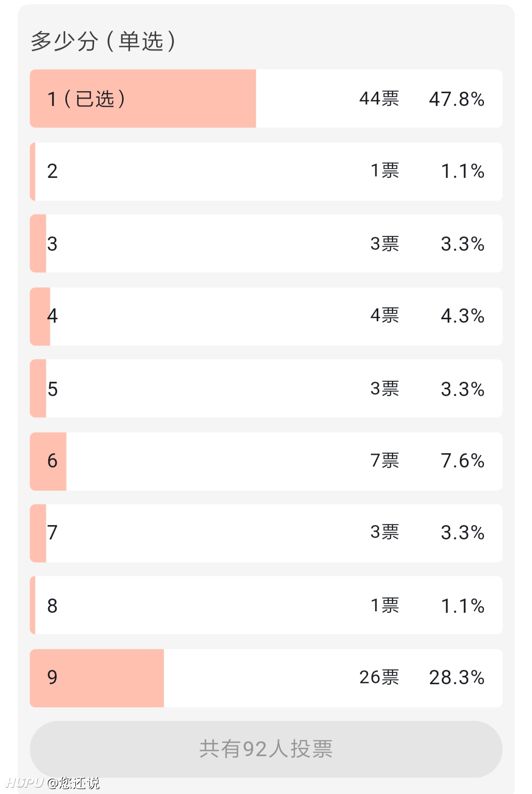Click the 47.8% percentage label

click(457, 99)
